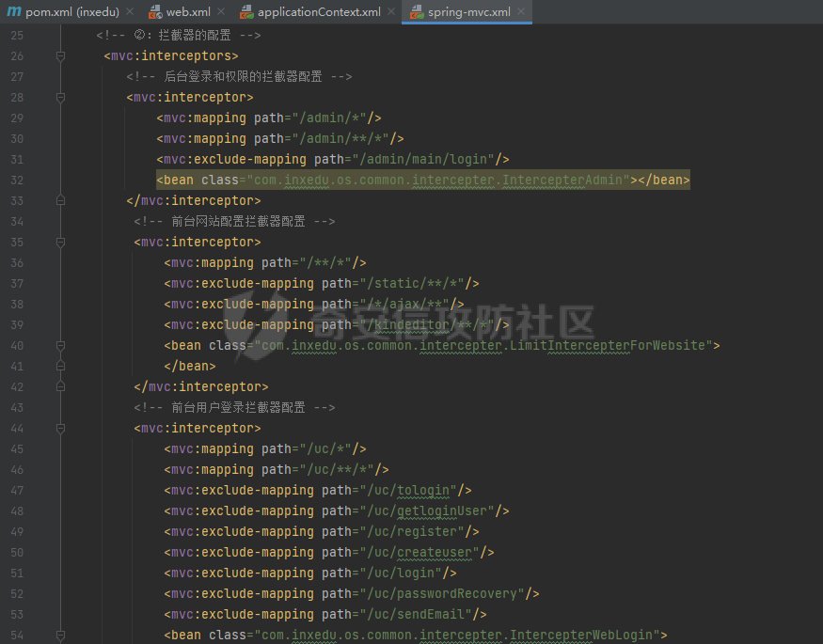Click the spring-mvc.xml file icon

click(x=417, y=12)
